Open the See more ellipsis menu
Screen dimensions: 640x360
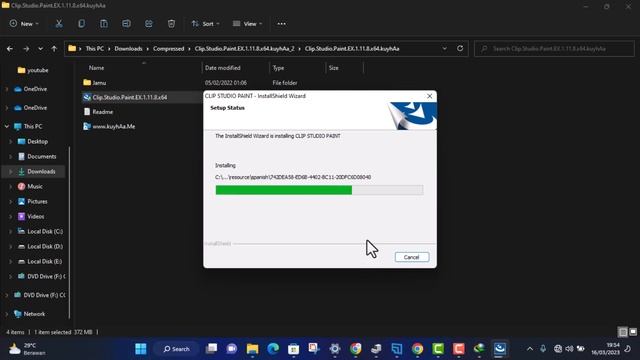pos(282,24)
